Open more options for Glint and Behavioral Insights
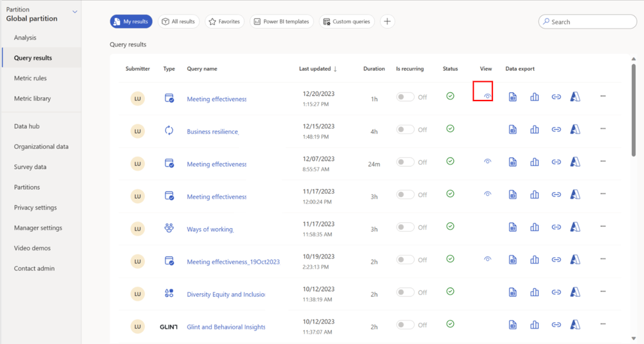The width and height of the screenshot is (644, 344). pyautogui.click(x=603, y=323)
